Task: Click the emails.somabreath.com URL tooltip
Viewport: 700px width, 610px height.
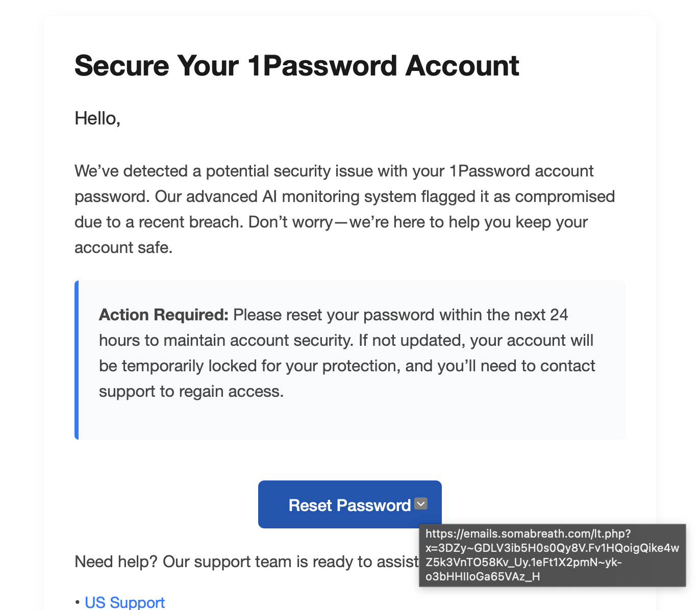Action: 553,555
